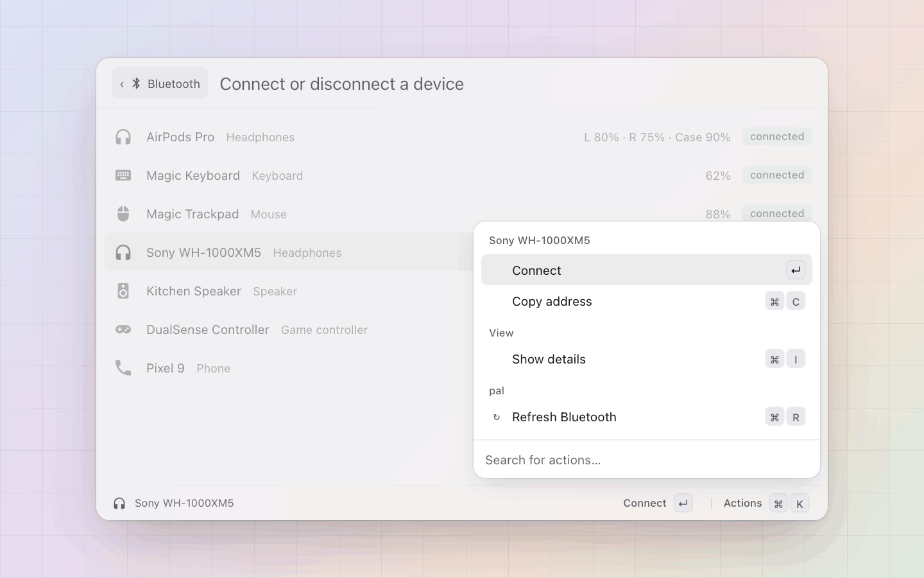Screen dimensions: 924x578
Task: Click the Kitchen Speaker speaker icon
Action: click(x=123, y=291)
